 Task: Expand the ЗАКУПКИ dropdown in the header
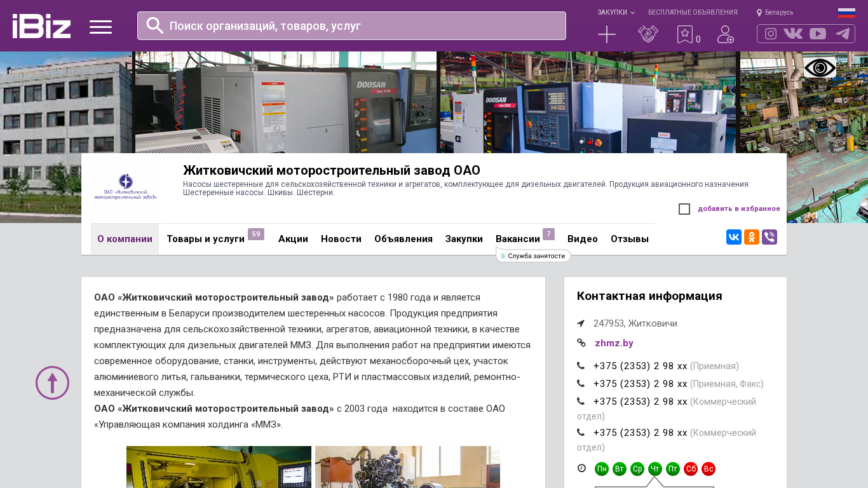point(616,13)
